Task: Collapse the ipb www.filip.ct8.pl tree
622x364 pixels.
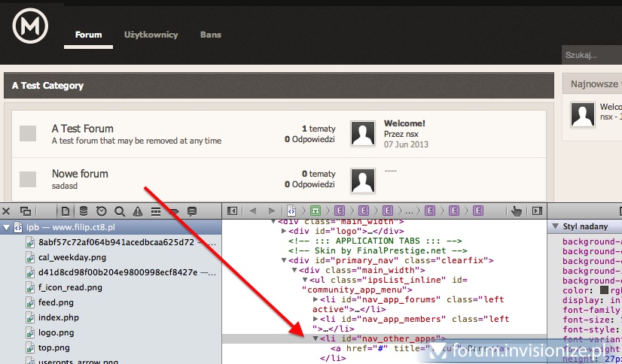Action: click(8, 227)
